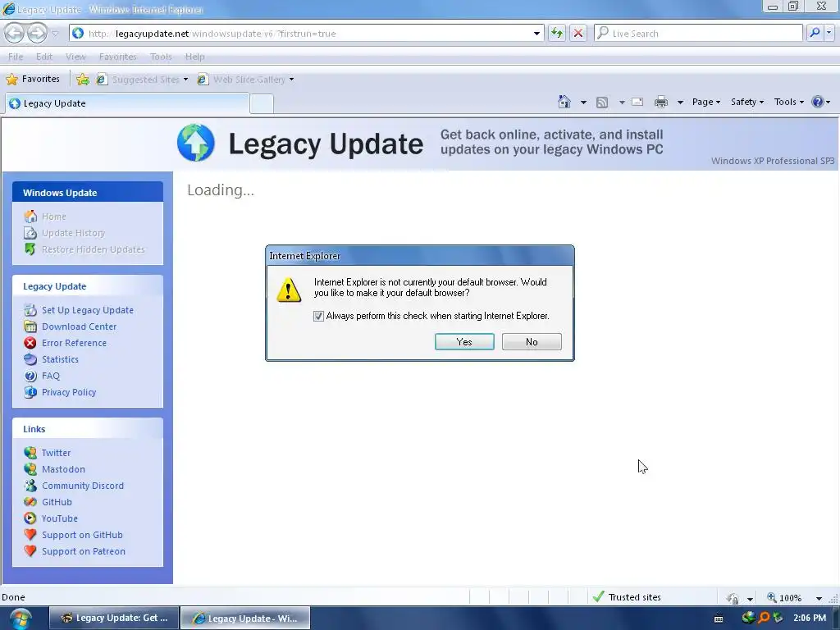Click the Refresh page icon
840x630 pixels.
[x=557, y=33]
